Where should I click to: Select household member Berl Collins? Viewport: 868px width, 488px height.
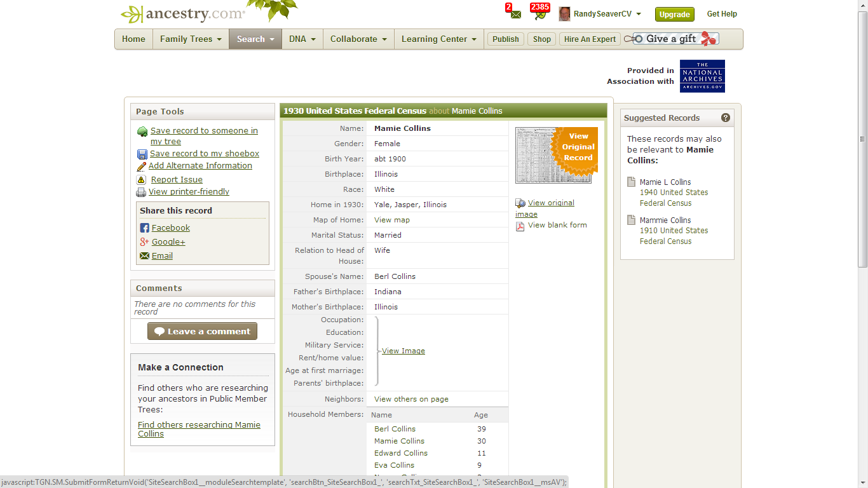pos(395,429)
